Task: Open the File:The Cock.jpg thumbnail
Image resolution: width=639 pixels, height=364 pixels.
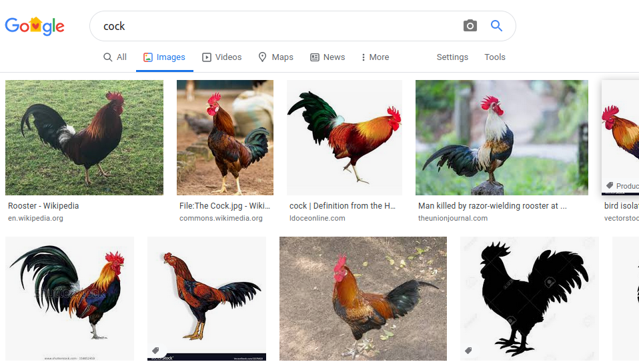Action: point(225,137)
